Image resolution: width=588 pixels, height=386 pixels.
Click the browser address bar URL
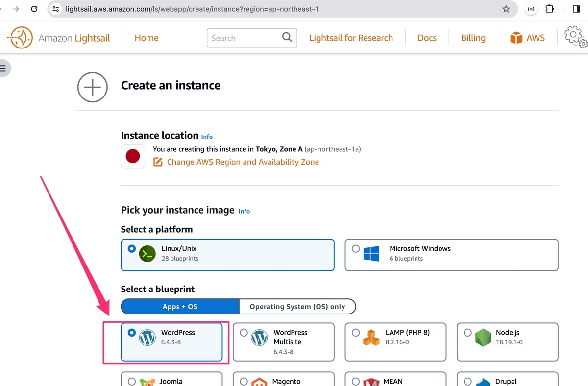192,9
